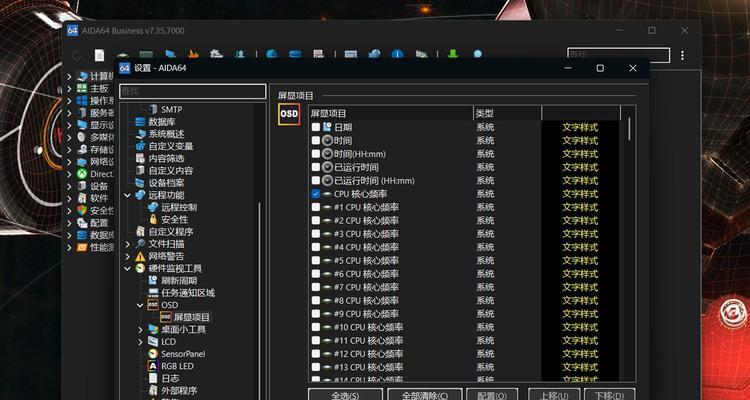Click the large OSD icon beside list

[x=289, y=114]
